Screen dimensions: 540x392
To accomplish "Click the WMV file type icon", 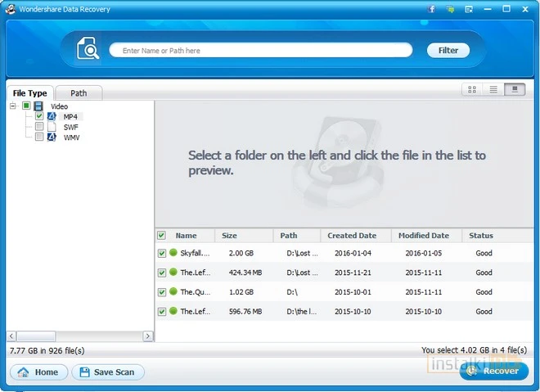I will tap(52, 137).
